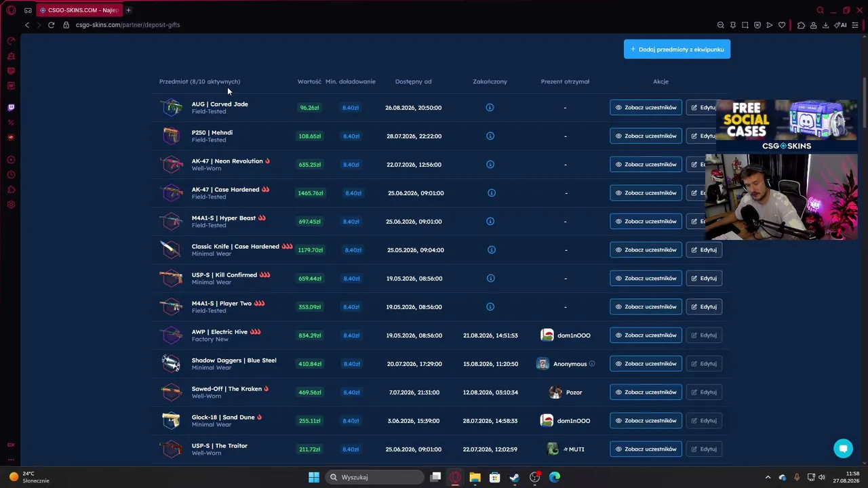
Task: Open the browser downloads icon
Action: click(825, 25)
